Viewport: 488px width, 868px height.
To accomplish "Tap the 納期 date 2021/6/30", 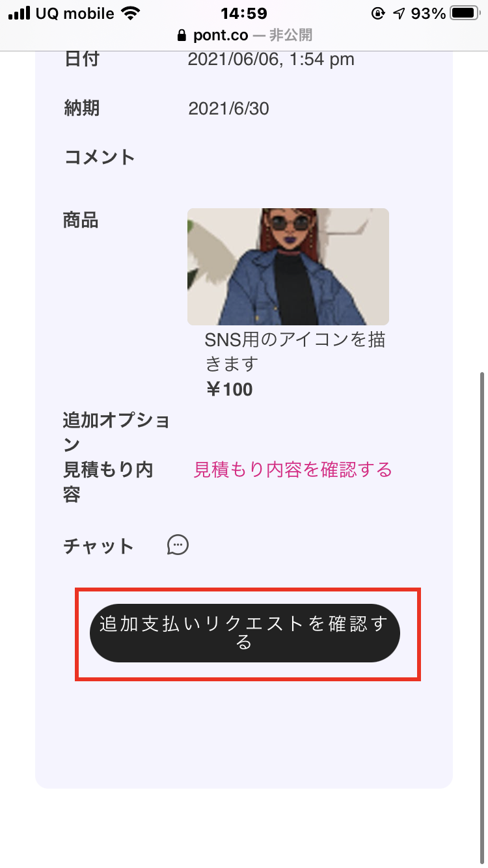I will click(x=228, y=108).
